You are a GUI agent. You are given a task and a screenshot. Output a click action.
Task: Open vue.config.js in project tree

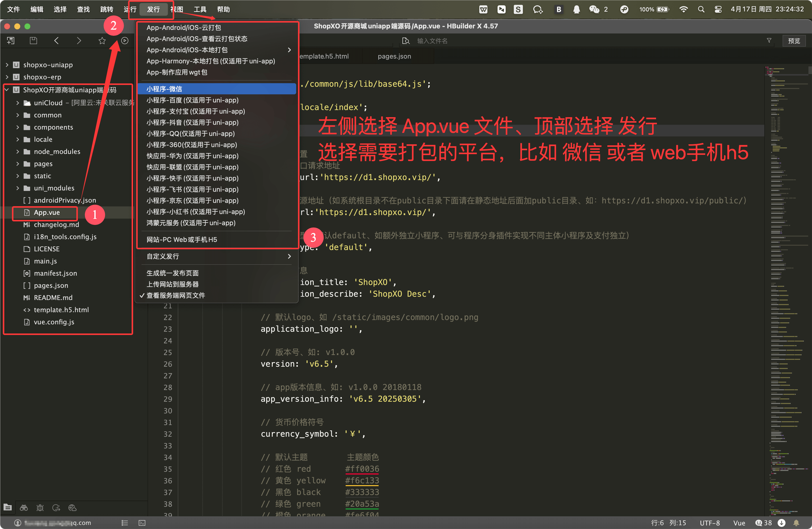pyautogui.click(x=54, y=322)
